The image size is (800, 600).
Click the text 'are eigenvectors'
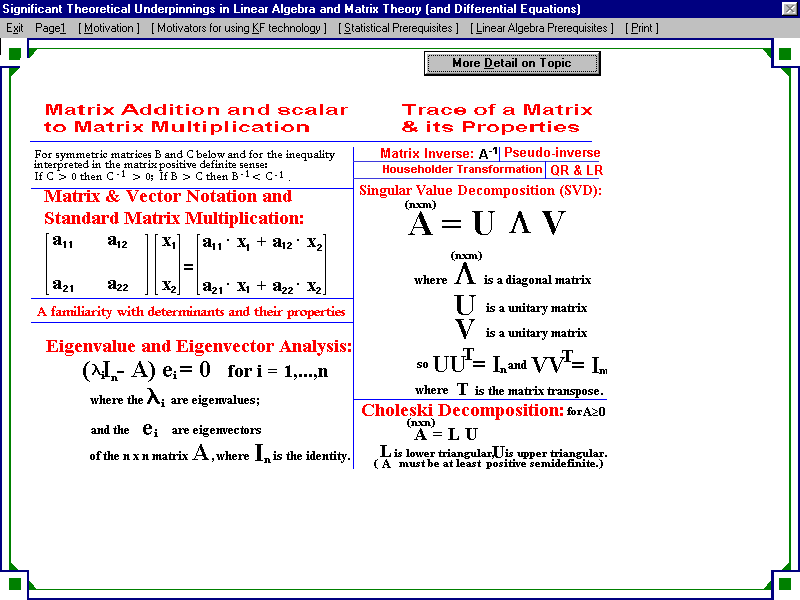click(x=216, y=430)
